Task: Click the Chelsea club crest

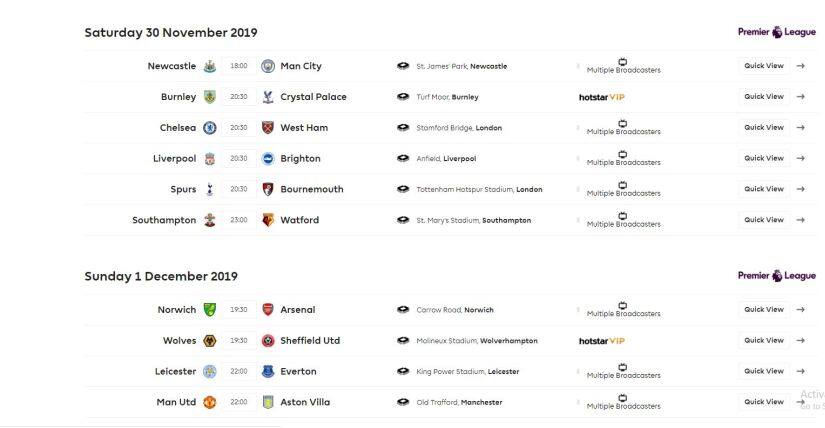Action: click(x=209, y=128)
